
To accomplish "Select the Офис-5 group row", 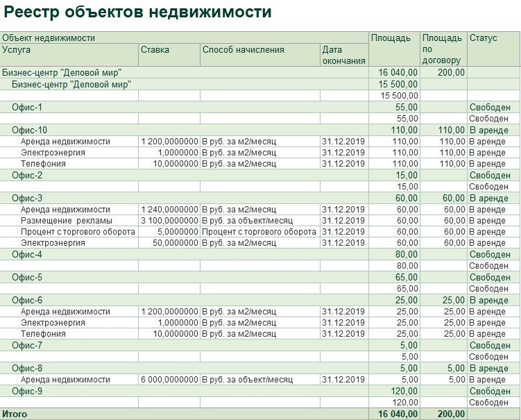I will 27,277.
